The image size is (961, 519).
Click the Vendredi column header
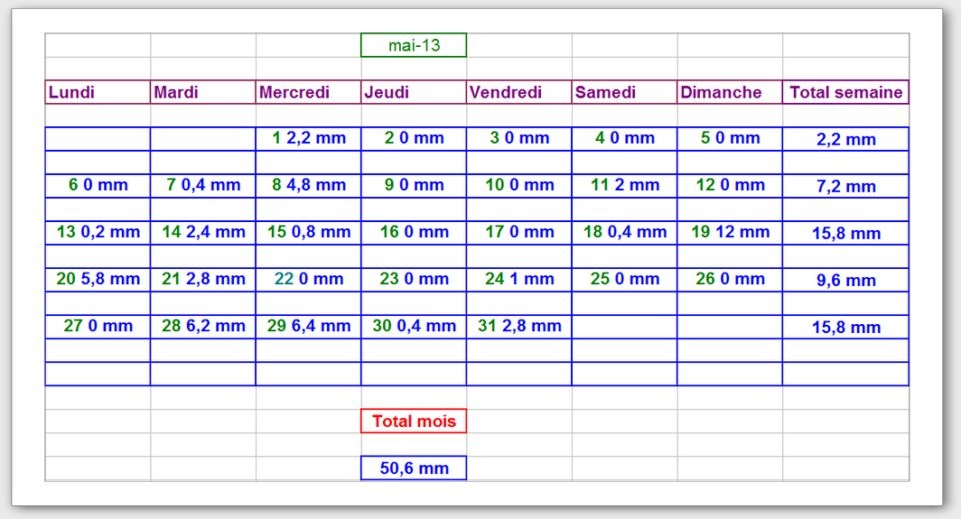click(x=518, y=92)
